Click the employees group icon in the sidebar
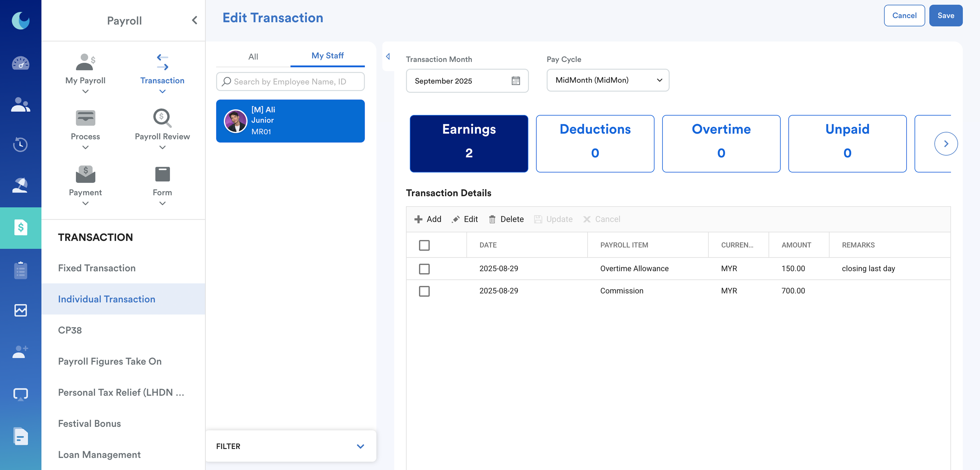The width and height of the screenshot is (980, 470). 21,105
